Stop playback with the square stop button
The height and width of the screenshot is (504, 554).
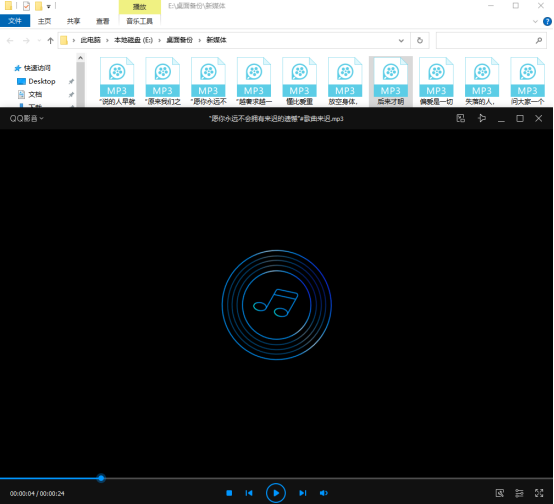click(229, 493)
